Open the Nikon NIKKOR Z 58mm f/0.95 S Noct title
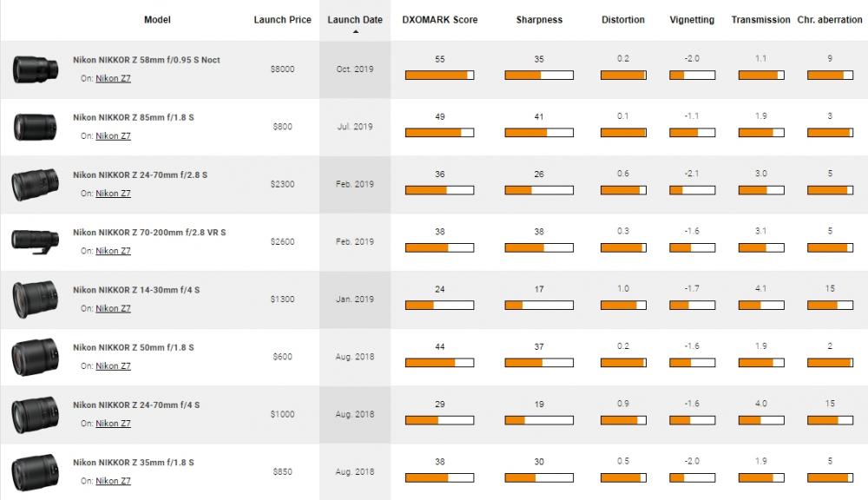Viewport: 868px width, 500px height. pos(147,60)
